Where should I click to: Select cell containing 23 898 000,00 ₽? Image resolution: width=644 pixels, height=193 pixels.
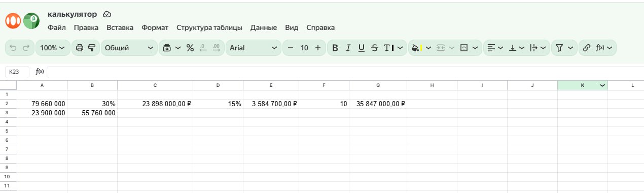point(155,104)
